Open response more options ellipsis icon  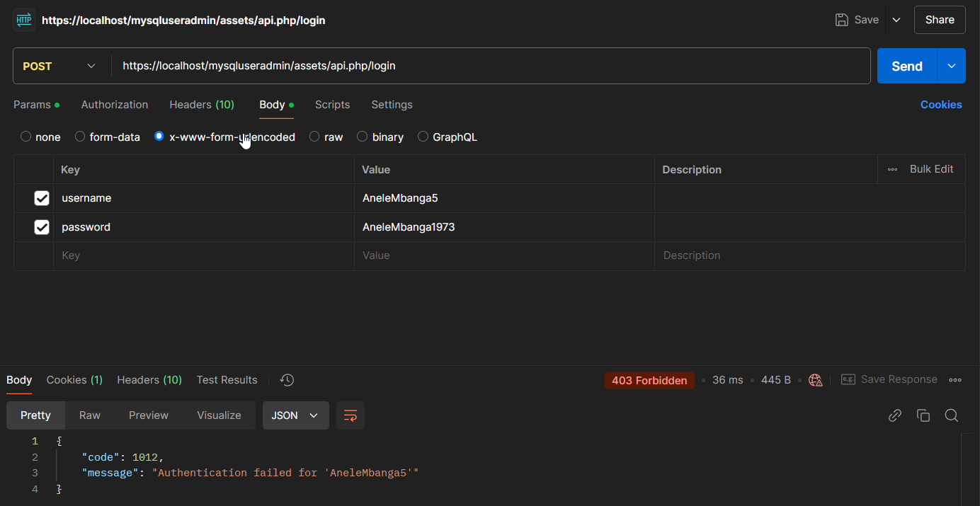[x=955, y=380]
